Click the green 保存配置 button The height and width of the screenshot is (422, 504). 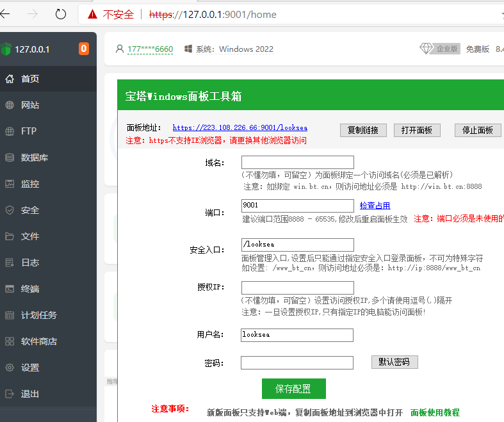(x=293, y=389)
